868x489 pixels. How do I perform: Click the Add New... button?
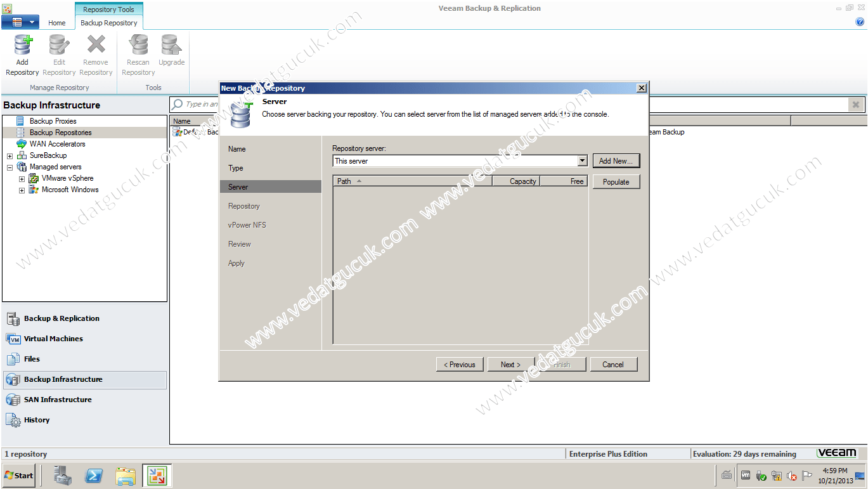(616, 161)
